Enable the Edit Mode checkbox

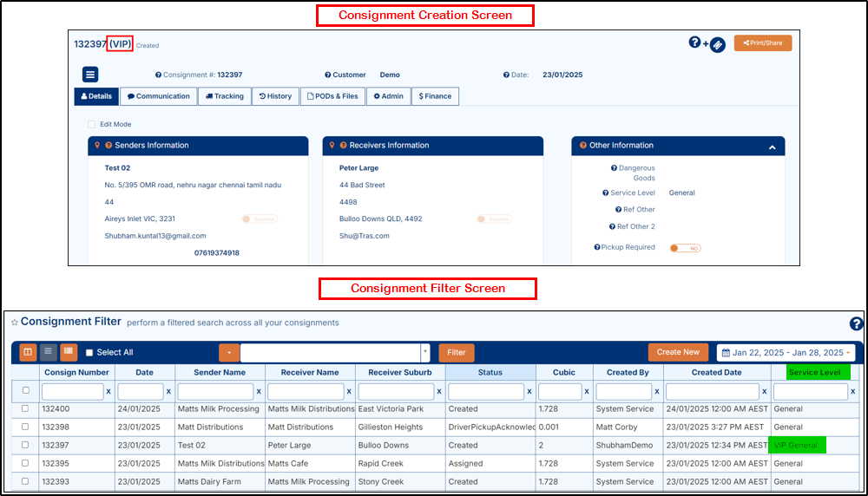click(x=92, y=125)
